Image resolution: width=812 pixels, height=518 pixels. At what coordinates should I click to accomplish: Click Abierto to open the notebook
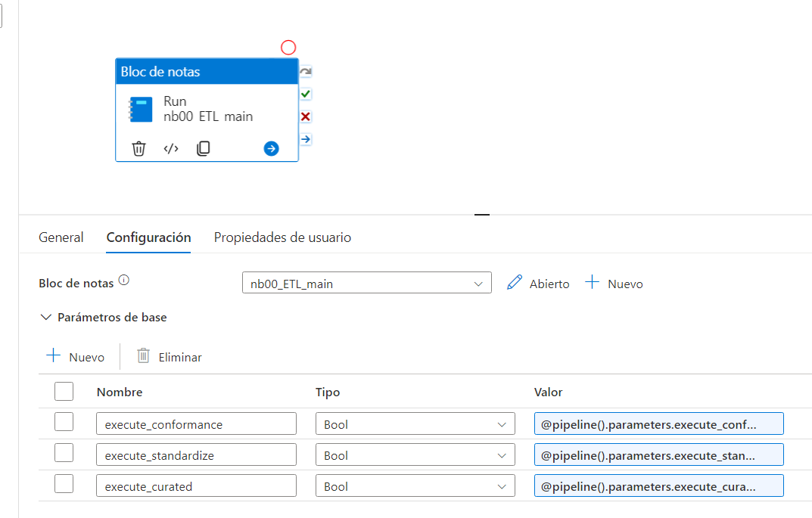tap(538, 284)
